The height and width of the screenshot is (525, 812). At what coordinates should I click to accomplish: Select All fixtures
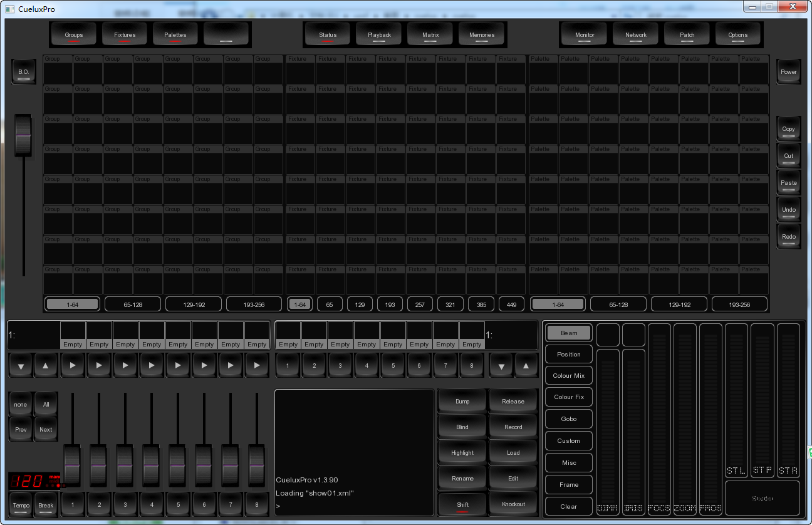[46, 404]
